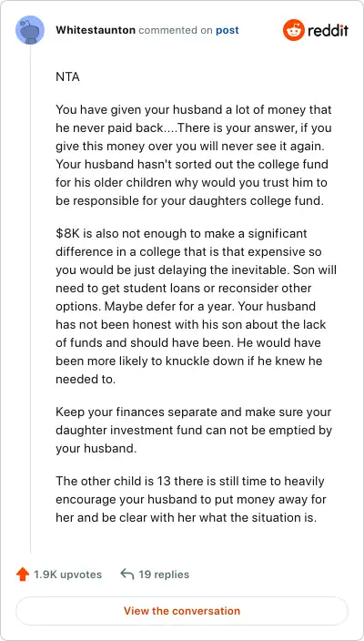Select the 1.9K upvotes count
The height and width of the screenshot is (641, 364).
(68, 575)
